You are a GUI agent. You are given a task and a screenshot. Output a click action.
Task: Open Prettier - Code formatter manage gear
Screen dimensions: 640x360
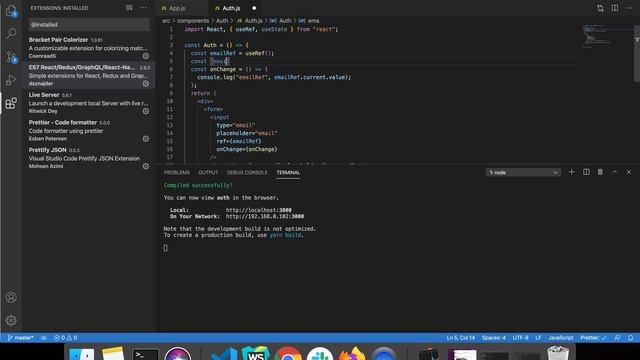coord(146,139)
